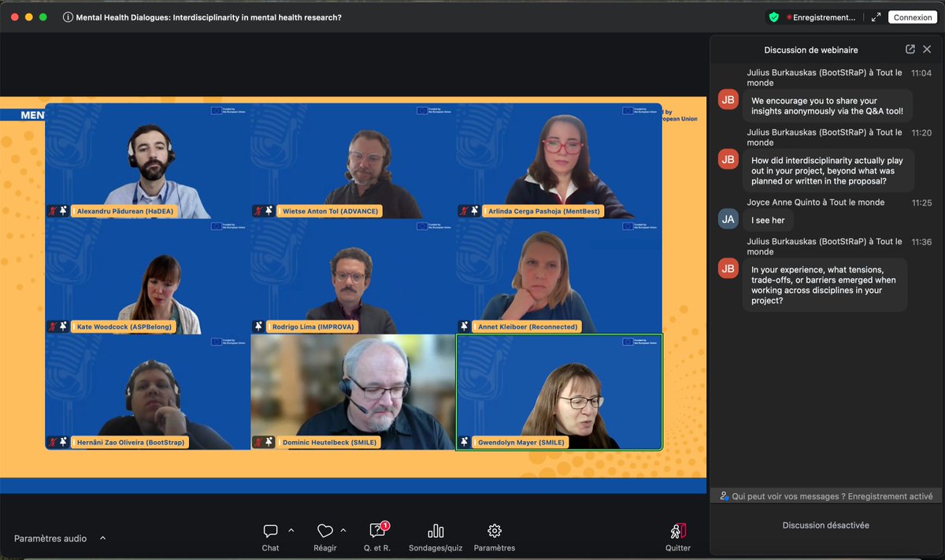Open Paramètres audio at bottom left
945x560 pixels.
pyautogui.click(x=50, y=539)
